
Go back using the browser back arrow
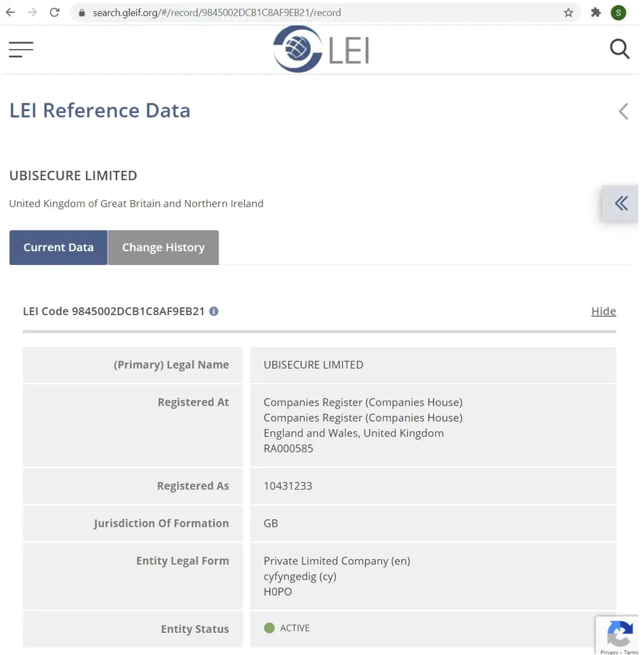click(x=11, y=13)
